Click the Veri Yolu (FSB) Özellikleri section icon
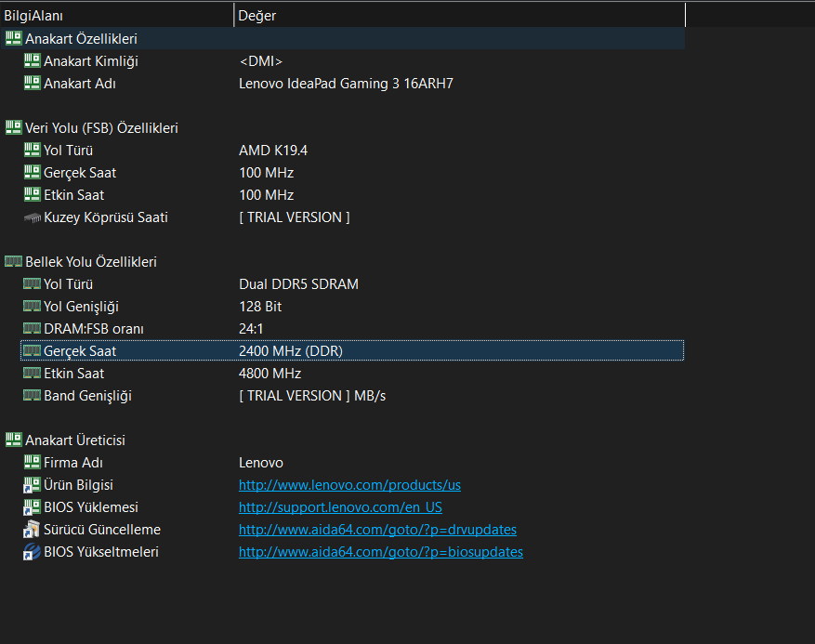 [x=13, y=128]
